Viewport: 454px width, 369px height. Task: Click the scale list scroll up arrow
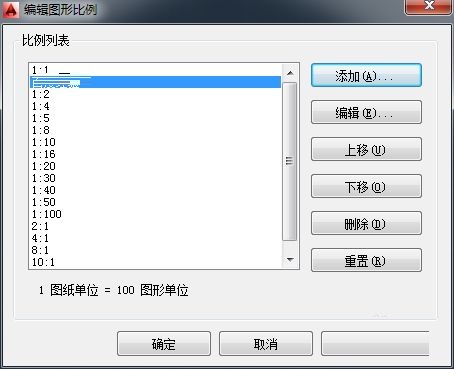(x=290, y=73)
